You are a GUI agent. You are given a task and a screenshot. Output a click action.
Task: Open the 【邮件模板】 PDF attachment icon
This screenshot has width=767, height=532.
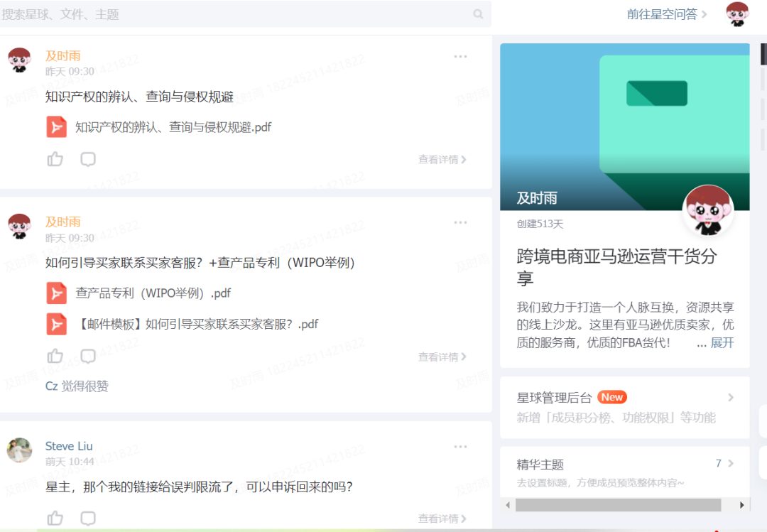point(57,324)
